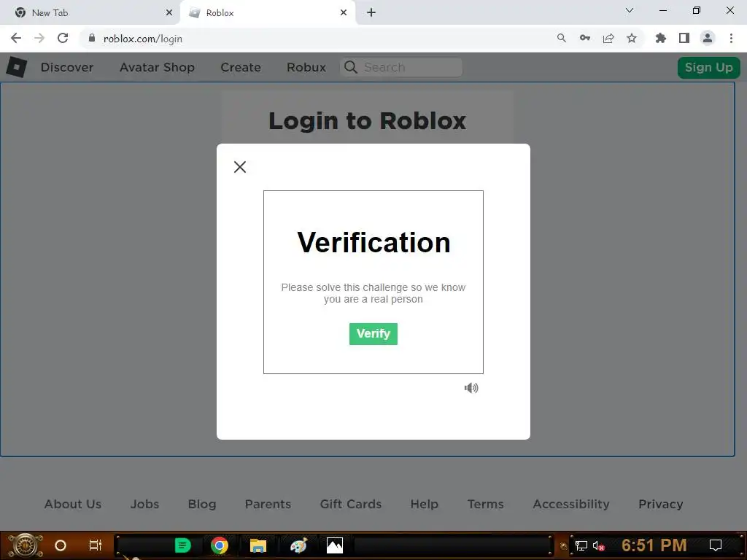Open the Paint palette app in taskbar
Viewport: 747px width, 560px height.
298,545
